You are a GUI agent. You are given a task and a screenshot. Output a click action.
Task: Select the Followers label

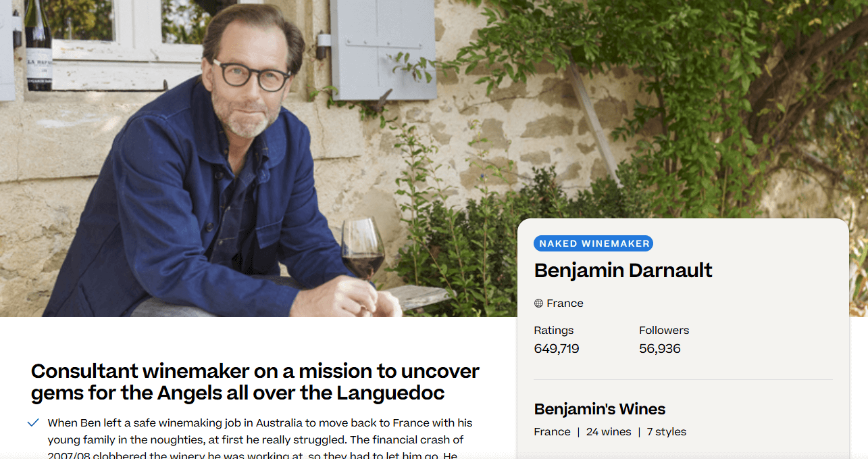click(x=664, y=331)
